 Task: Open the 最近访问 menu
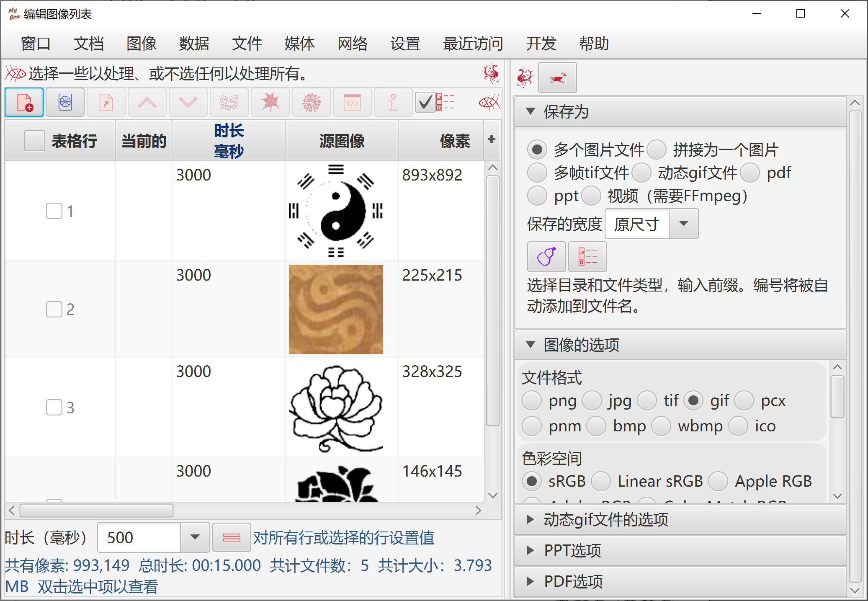click(x=473, y=44)
